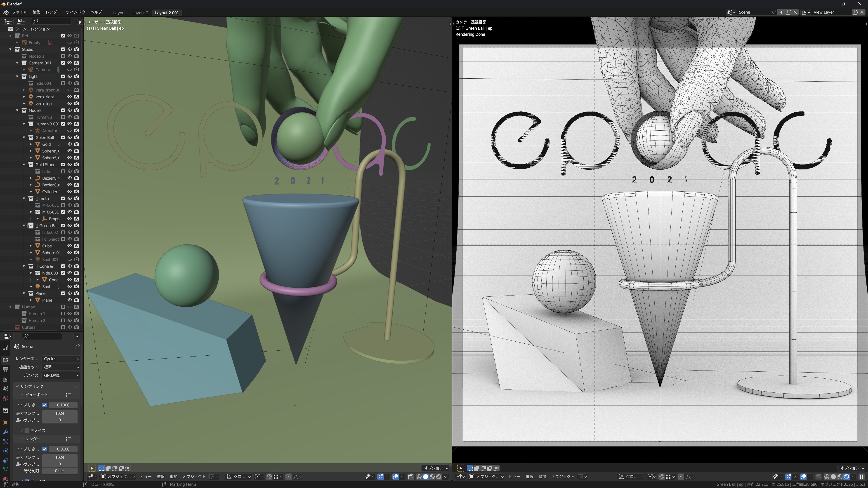Viewport: 868px width, 488px height.
Task: Open the World properties tab (globe icon)
Action: coord(5,398)
